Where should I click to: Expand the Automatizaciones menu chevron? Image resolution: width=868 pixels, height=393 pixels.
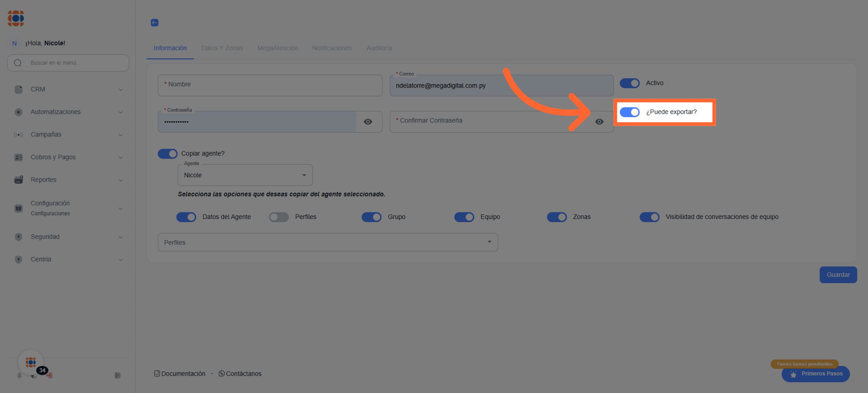[x=121, y=112]
